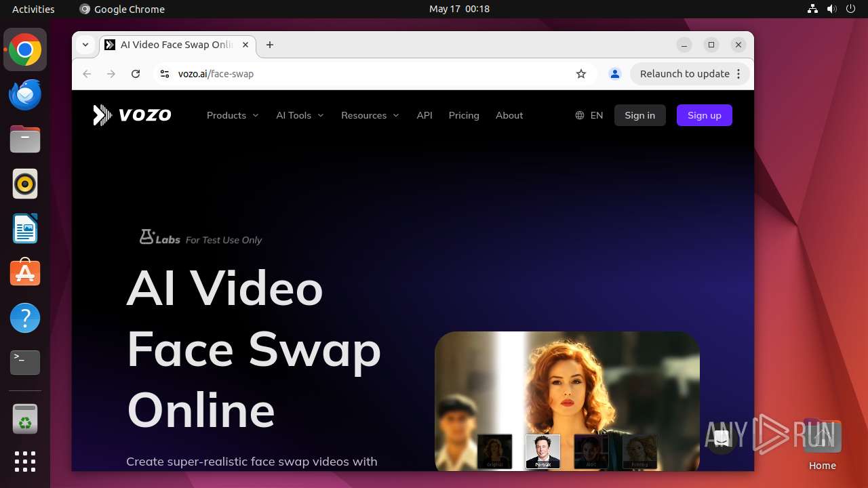Expand the AI Tools menu
This screenshot has height=488, width=868.
(x=300, y=115)
